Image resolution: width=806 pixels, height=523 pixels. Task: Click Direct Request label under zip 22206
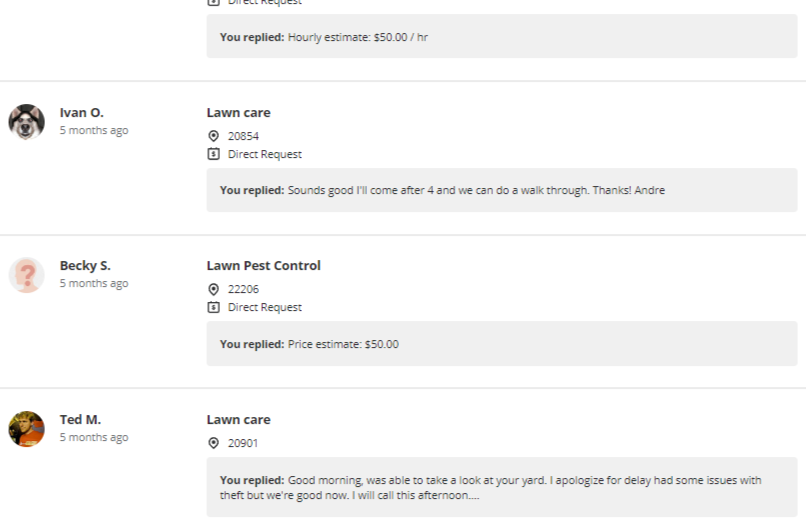[x=264, y=307]
